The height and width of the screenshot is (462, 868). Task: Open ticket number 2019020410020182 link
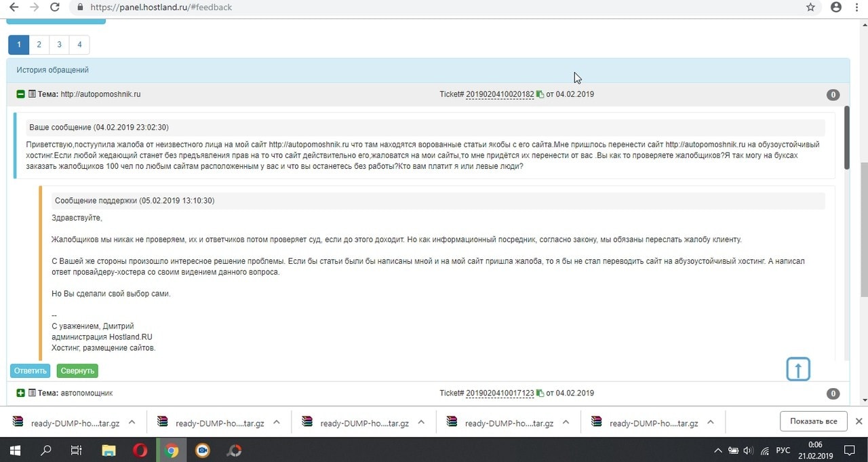[x=500, y=94]
